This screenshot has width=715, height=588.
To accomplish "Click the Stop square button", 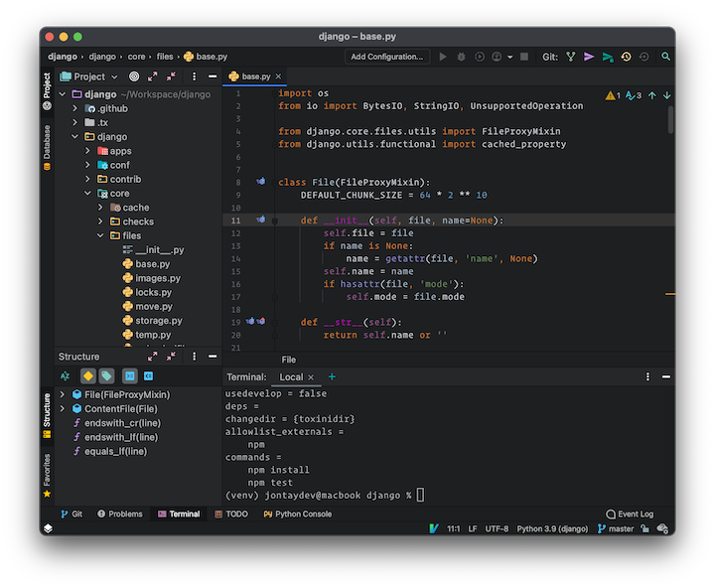I will (x=524, y=57).
